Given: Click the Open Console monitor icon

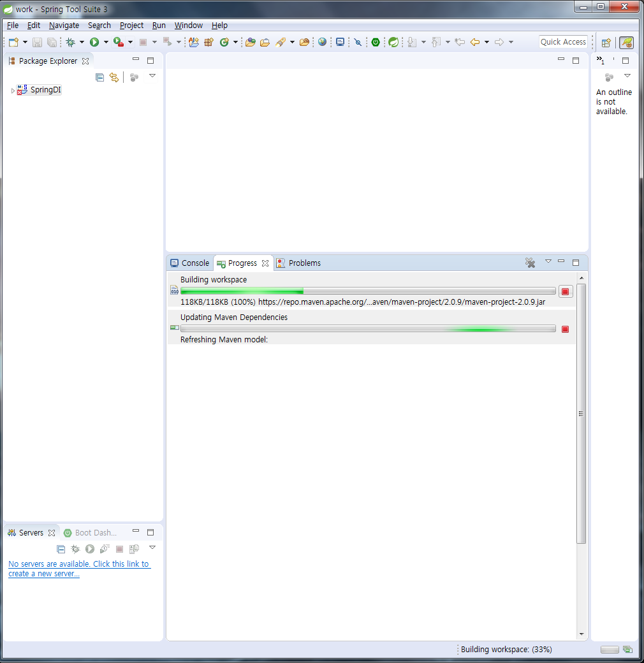Looking at the screenshot, I should pos(340,42).
